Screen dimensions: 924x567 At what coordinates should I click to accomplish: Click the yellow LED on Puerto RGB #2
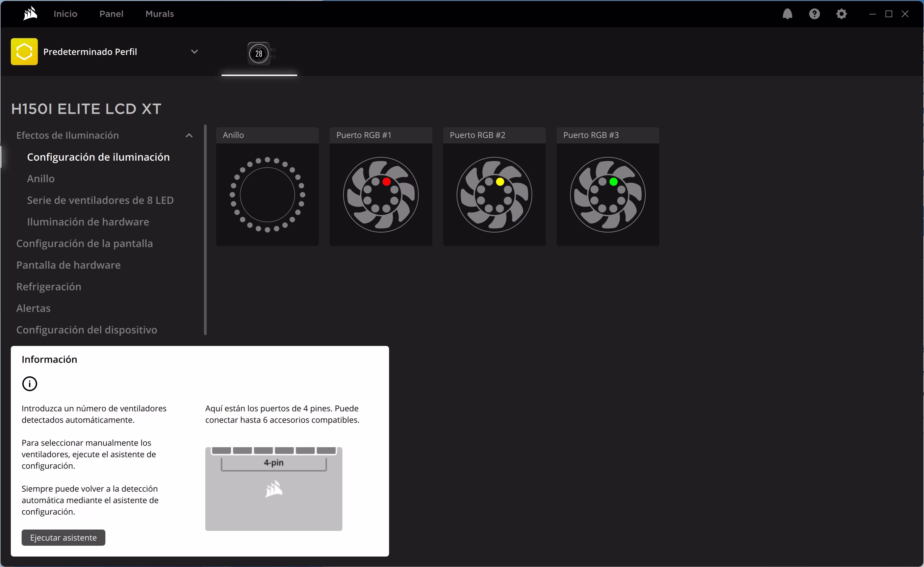click(x=500, y=182)
